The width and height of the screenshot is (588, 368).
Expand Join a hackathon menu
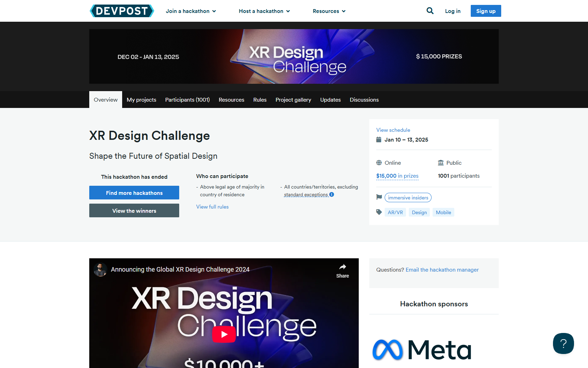[191, 11]
